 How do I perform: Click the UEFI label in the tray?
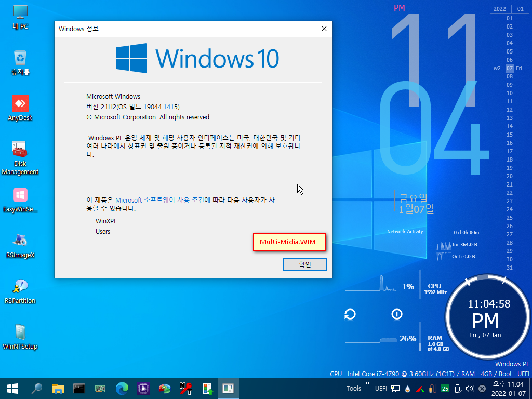pyautogui.click(x=381, y=389)
